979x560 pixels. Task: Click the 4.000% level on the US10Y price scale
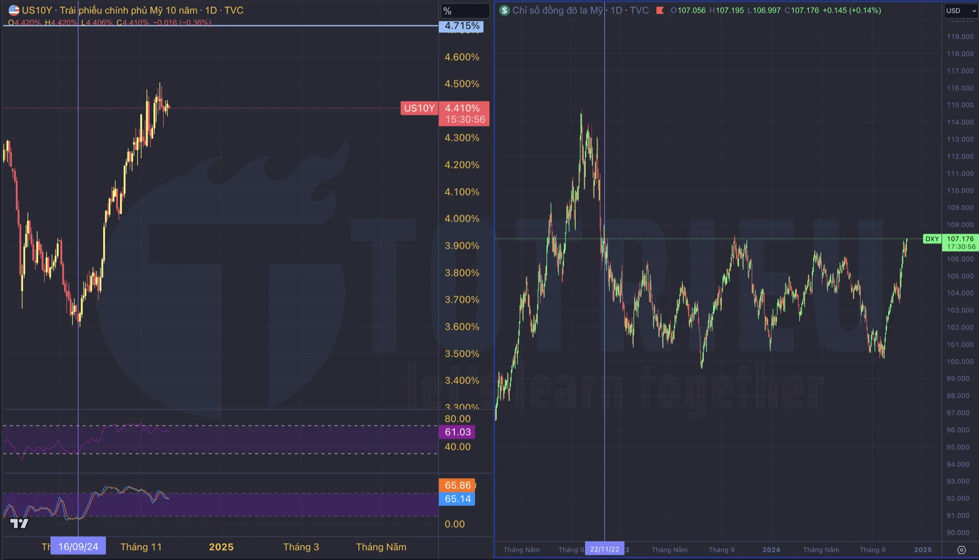(x=462, y=219)
